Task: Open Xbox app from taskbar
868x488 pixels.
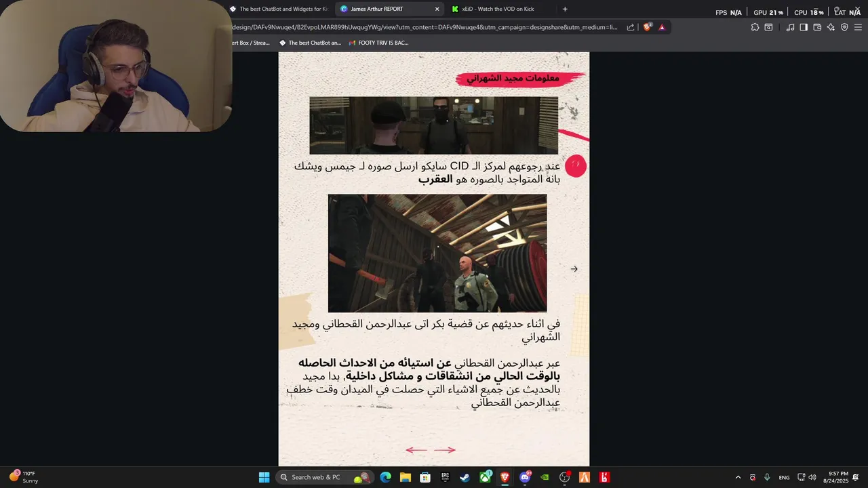Action: coord(486,477)
